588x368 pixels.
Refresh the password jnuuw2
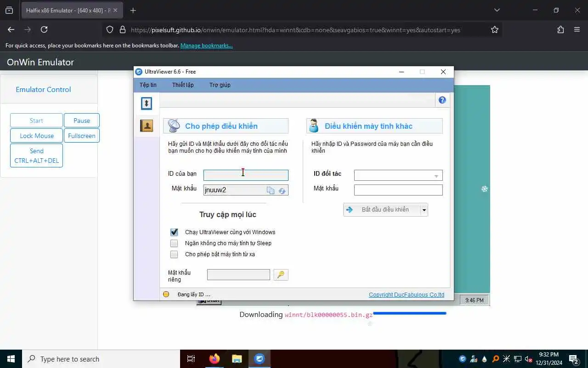click(x=282, y=190)
